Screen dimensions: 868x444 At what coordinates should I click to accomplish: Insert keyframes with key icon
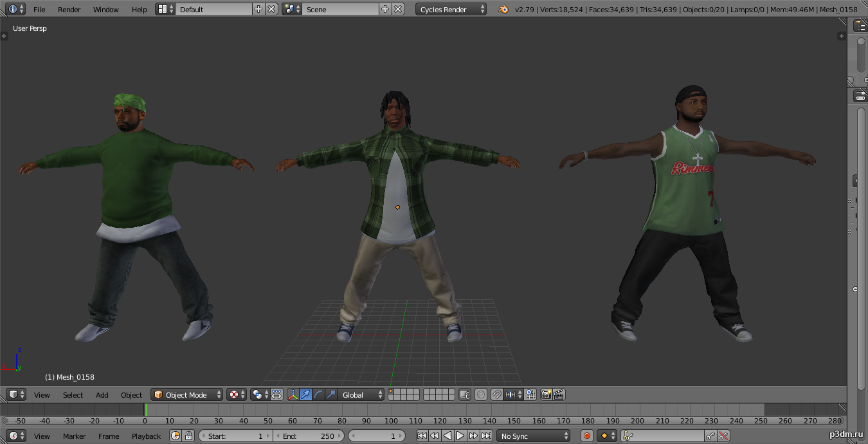(710, 436)
